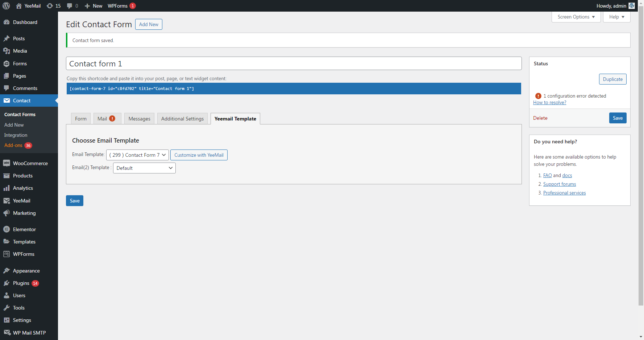Open the Email Template dropdown
This screenshot has height=340, width=644.
tap(137, 155)
